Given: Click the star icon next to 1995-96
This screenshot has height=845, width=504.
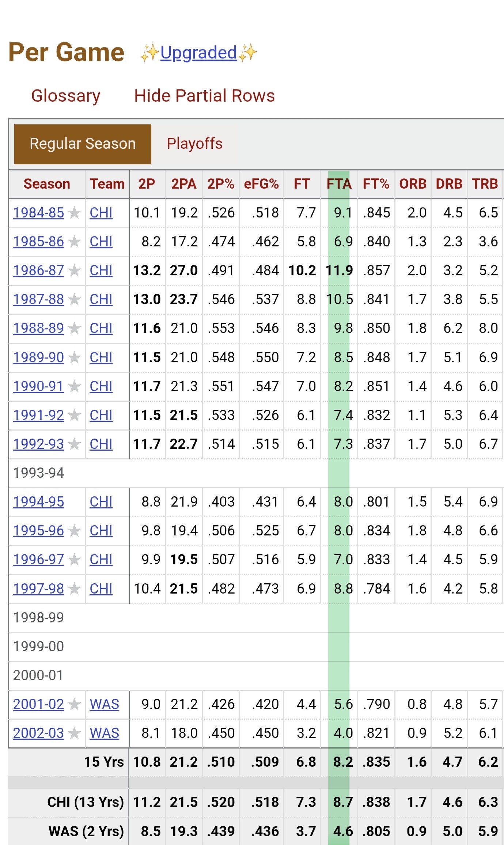Looking at the screenshot, I should click(x=75, y=531).
